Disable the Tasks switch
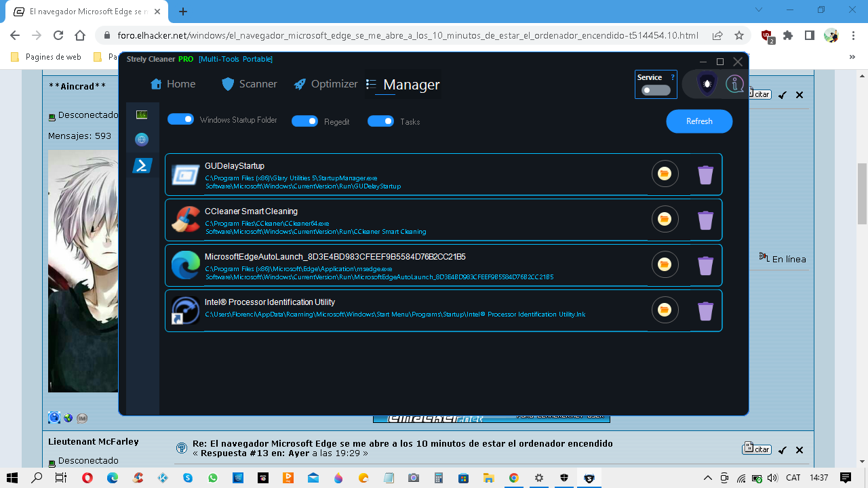The image size is (868, 488). (x=381, y=121)
